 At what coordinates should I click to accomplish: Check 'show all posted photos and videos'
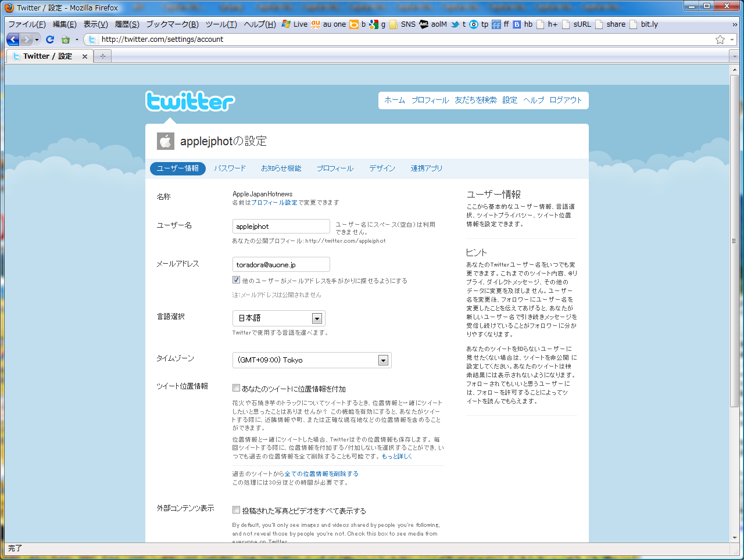pos(236,510)
